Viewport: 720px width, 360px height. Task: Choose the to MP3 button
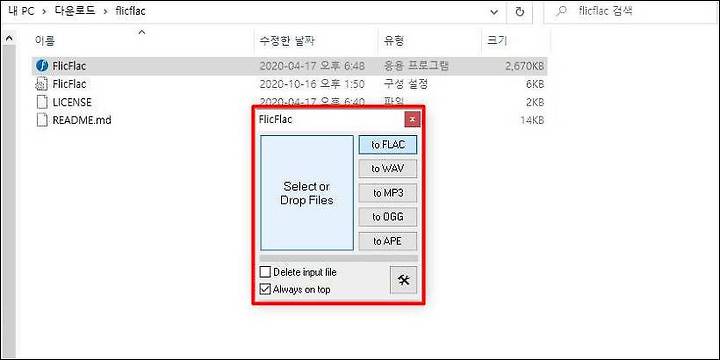coord(388,193)
